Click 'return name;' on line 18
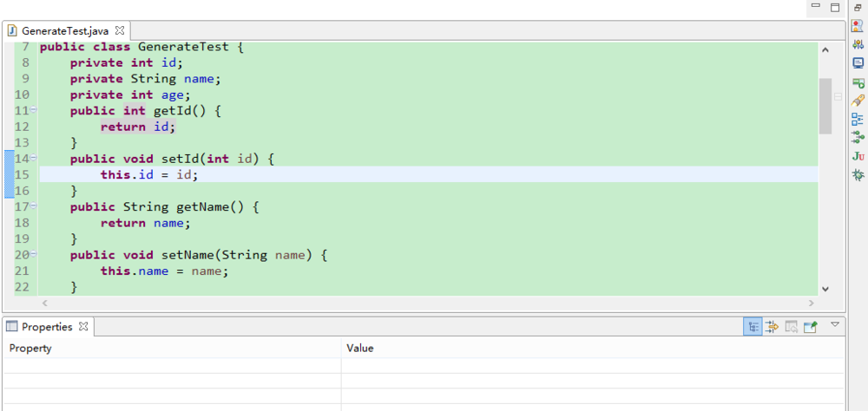Image resolution: width=868 pixels, height=411 pixels. pyautogui.click(x=145, y=223)
